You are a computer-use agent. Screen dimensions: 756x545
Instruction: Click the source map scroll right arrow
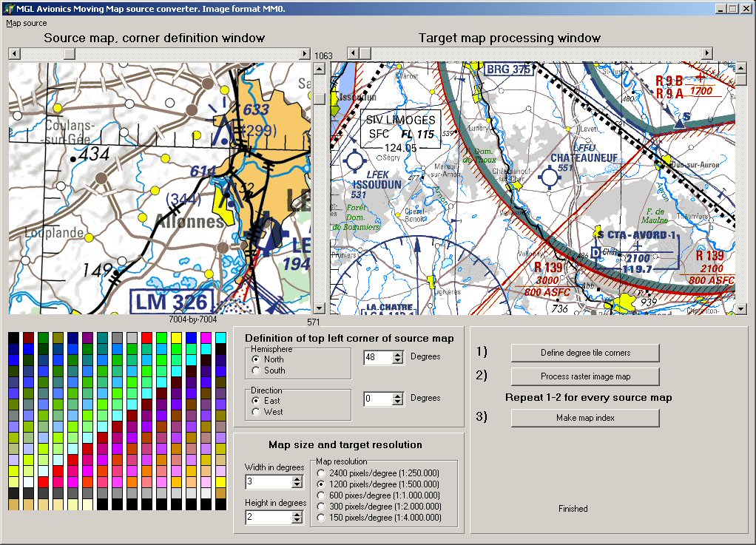coord(304,53)
